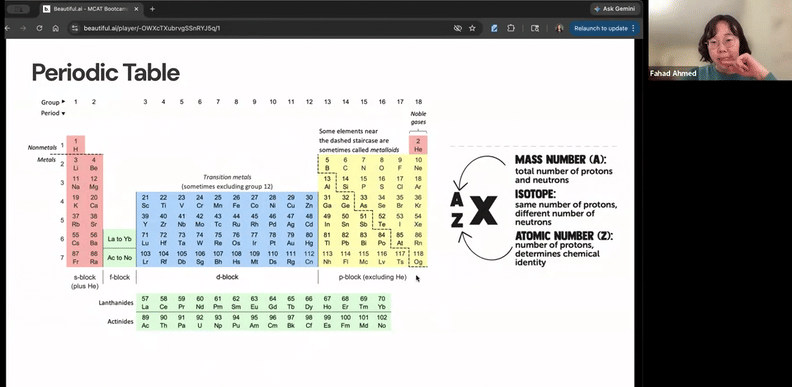Click the 'Metals' label left of the table

click(46, 160)
